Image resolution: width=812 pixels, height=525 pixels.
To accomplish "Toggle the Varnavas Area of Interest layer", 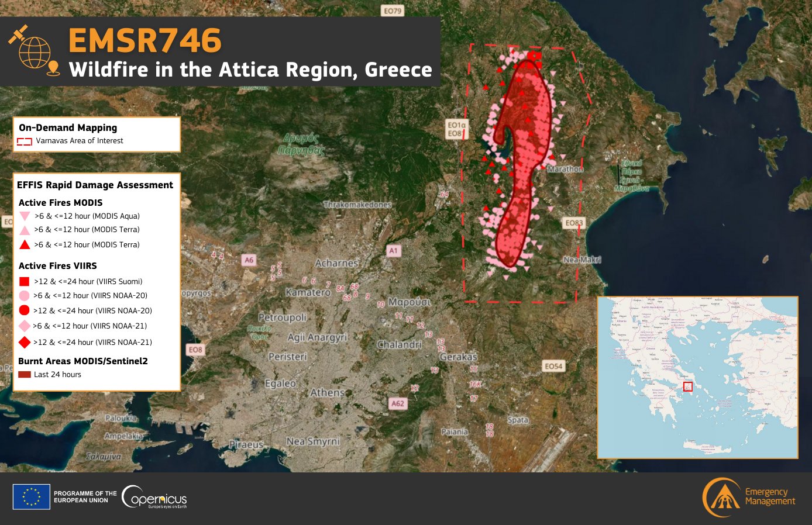I will click(x=23, y=140).
